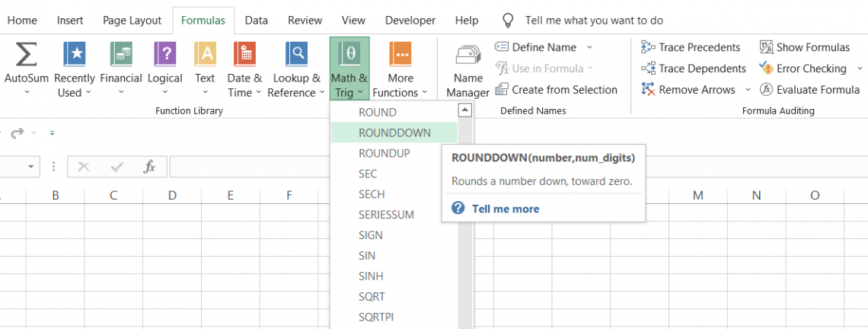Open Date & Time functions icon

pos(244,55)
